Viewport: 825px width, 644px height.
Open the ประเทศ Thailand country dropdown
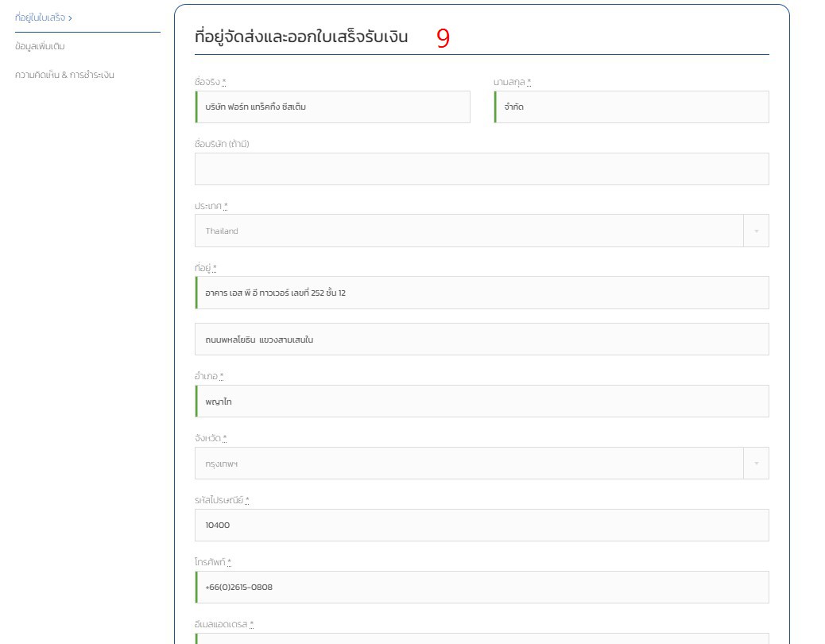(x=482, y=231)
